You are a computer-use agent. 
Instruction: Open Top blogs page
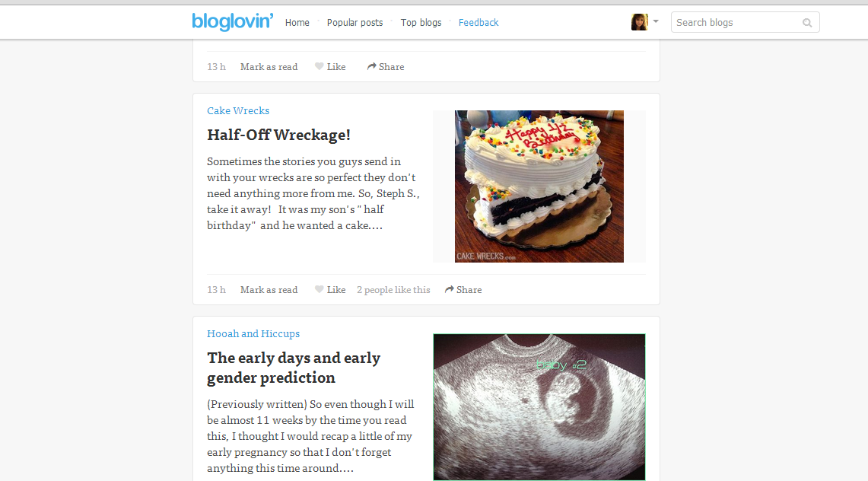[421, 23]
